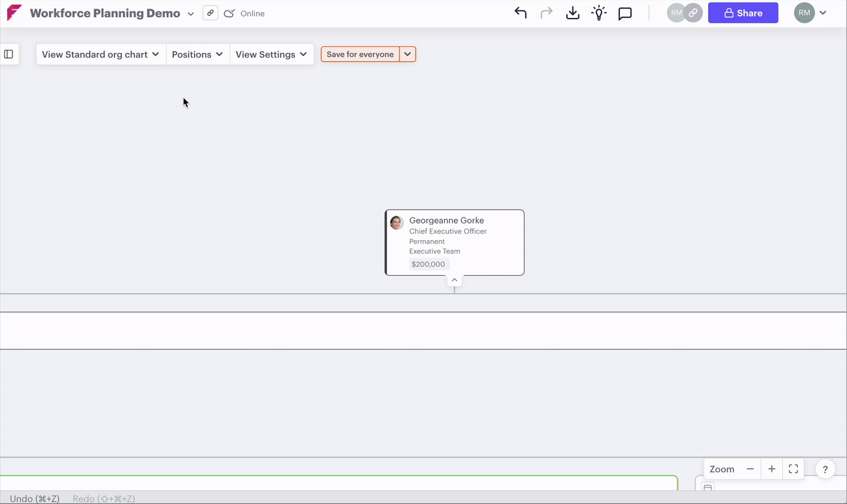This screenshot has width=847, height=504.
Task: Select Georgeanne Gorke's org chart card
Action: tap(454, 242)
